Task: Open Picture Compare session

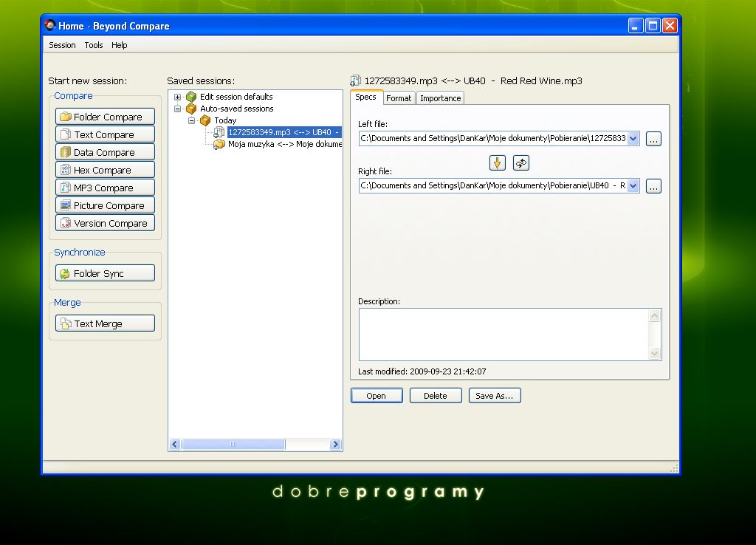Action: [x=105, y=205]
